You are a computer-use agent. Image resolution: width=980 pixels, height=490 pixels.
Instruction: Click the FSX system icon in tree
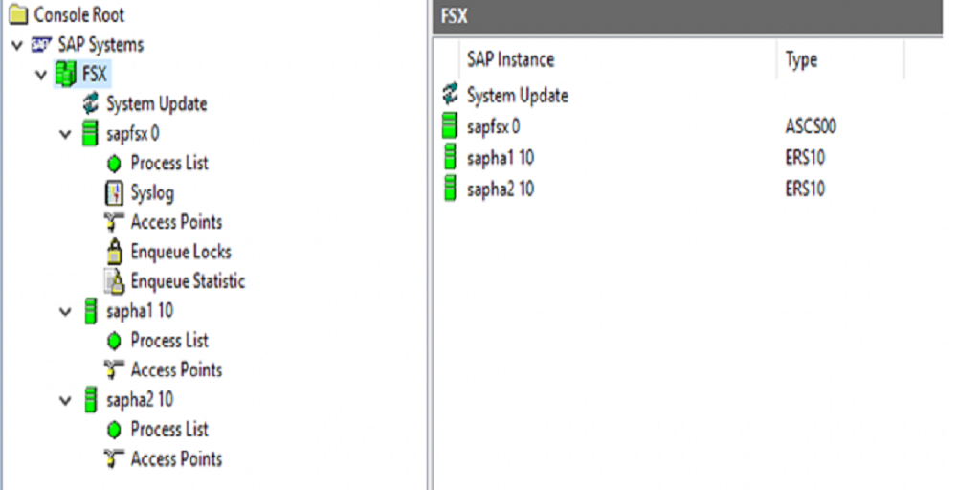coord(66,75)
